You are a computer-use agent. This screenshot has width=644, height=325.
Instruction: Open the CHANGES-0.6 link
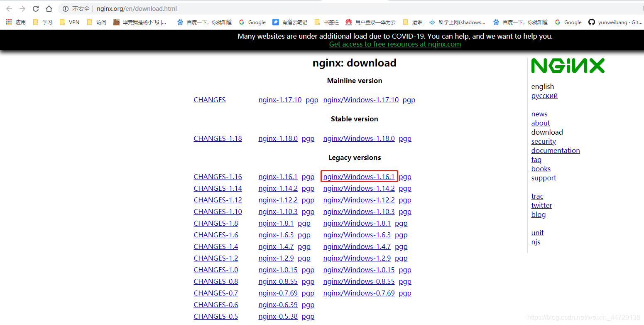point(216,305)
